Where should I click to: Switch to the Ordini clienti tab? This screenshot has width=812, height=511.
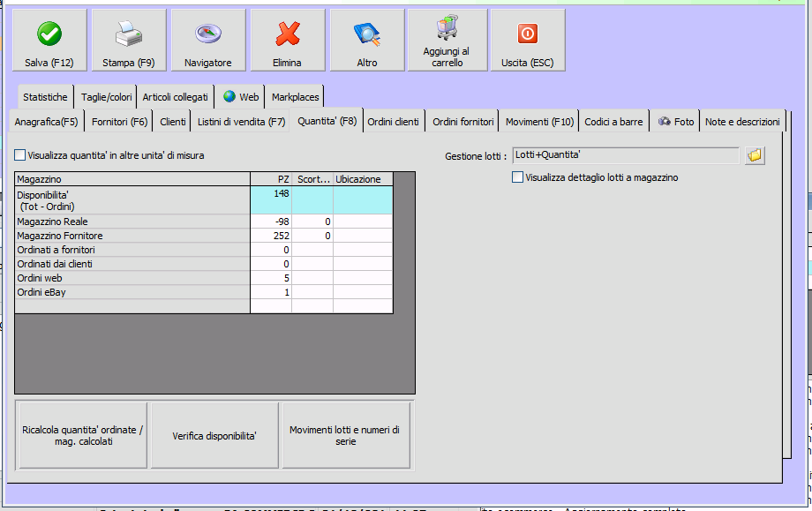393,122
